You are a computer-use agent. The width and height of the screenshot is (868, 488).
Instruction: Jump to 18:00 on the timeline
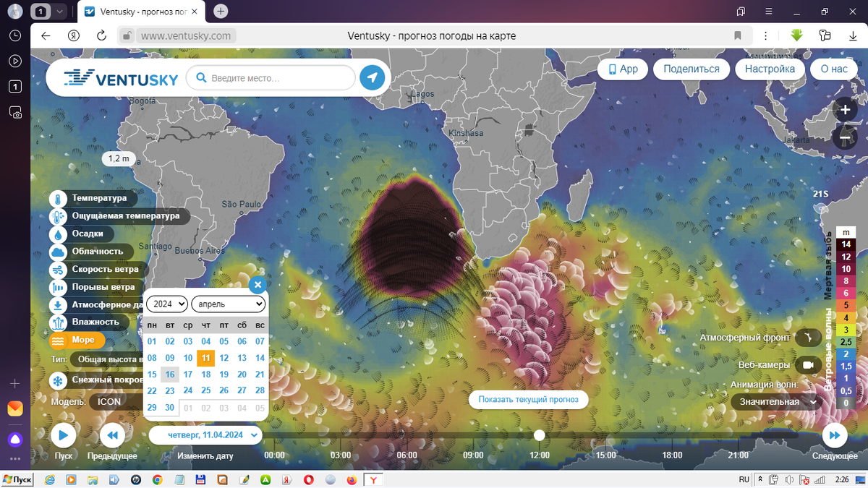tap(672, 455)
